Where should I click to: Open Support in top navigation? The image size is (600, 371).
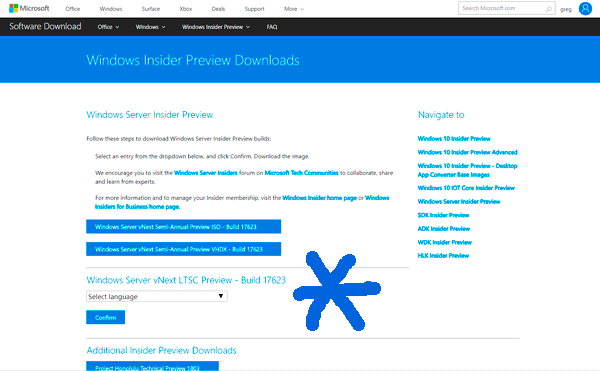pyautogui.click(x=254, y=9)
